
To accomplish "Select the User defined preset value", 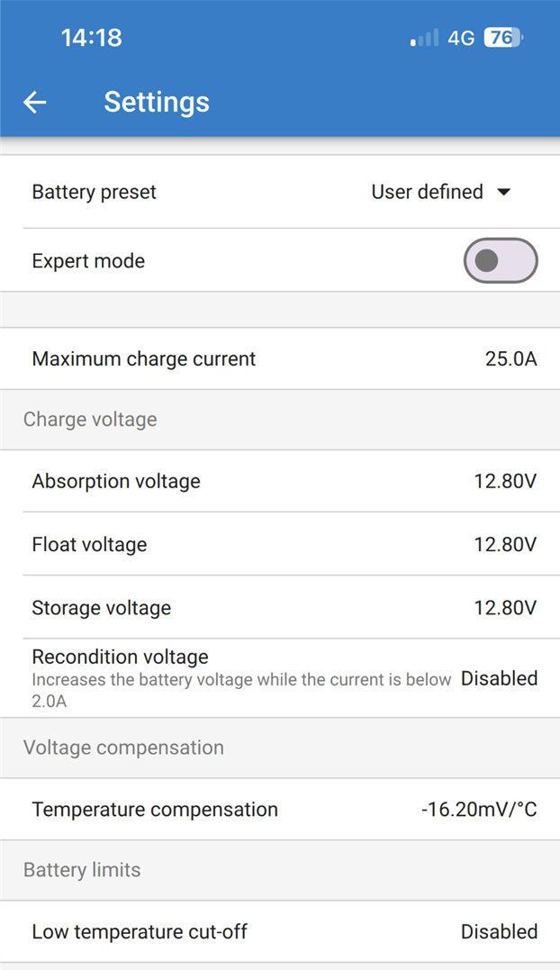I will 427,192.
